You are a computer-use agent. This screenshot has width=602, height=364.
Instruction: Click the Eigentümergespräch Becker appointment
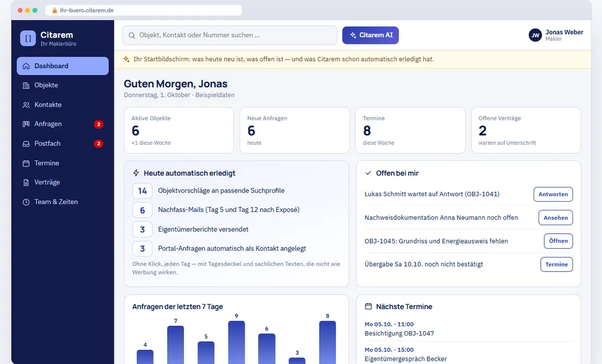468,354
